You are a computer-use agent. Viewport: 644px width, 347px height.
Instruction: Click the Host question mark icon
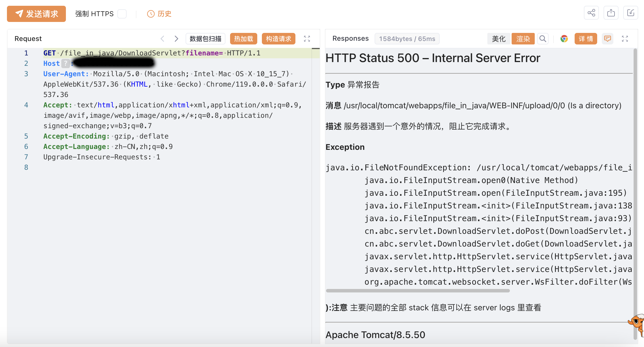(x=66, y=64)
